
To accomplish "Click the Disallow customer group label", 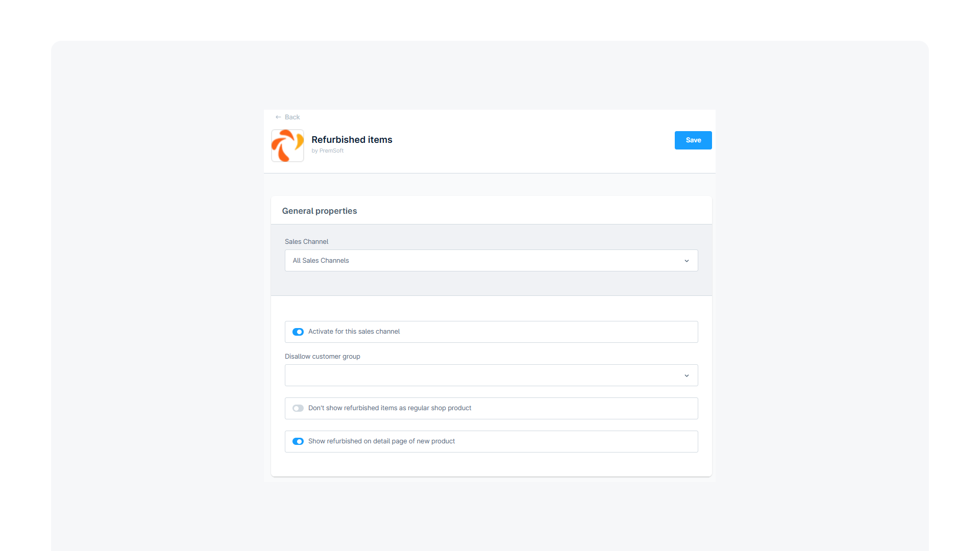I will 322,357.
